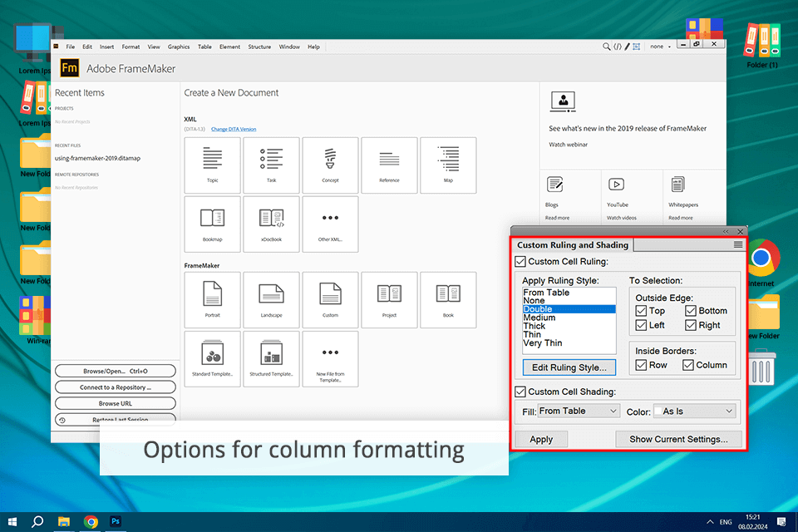Open Photoshop from the taskbar
798x532 pixels.
[116, 521]
